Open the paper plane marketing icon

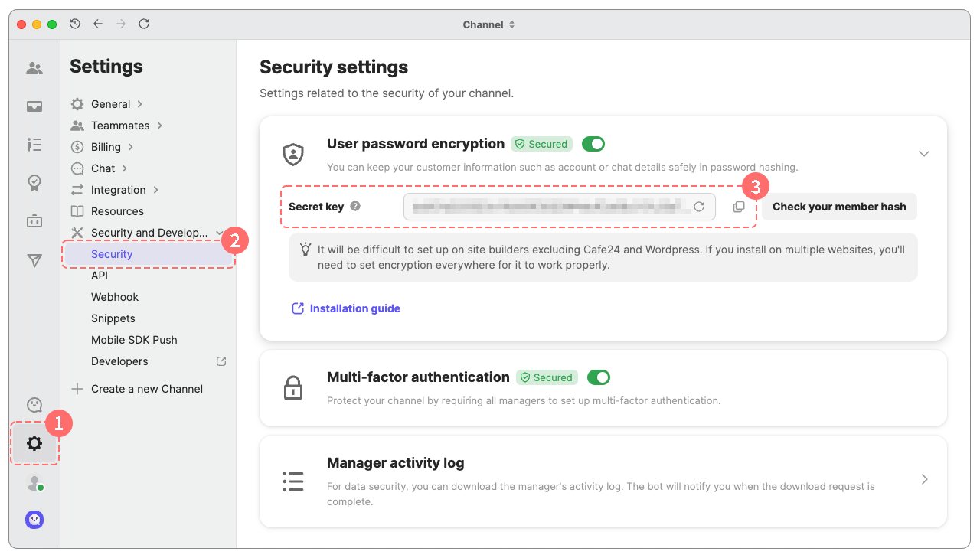[x=34, y=261]
